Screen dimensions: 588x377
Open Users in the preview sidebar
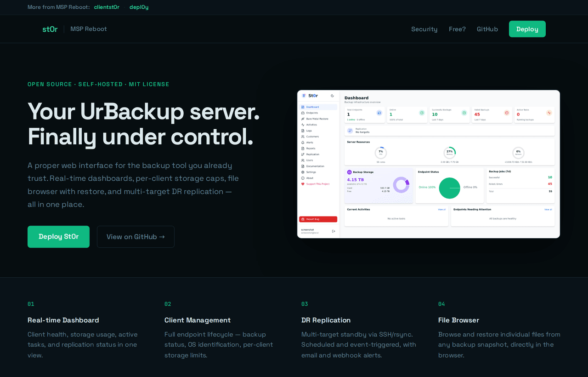[x=317, y=160]
